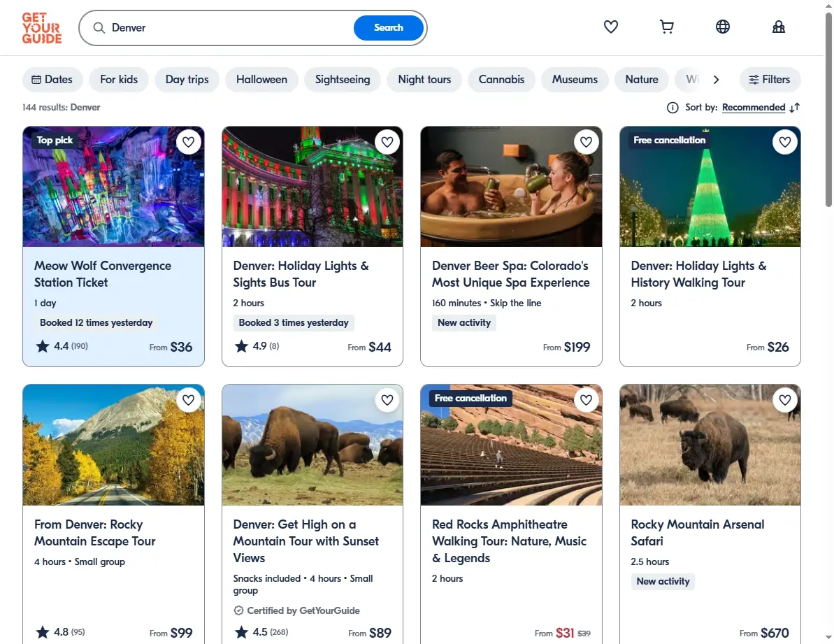
Task: Click the 'From $670' price
Action: (x=764, y=633)
